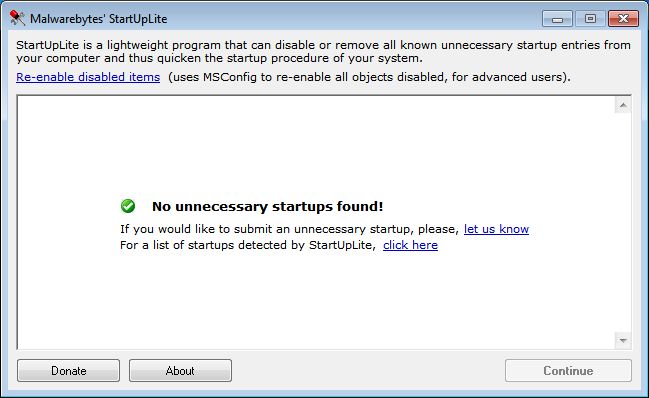Open the Re-enable disabled items link
Viewport: 649px width, 398px height.
[88, 77]
